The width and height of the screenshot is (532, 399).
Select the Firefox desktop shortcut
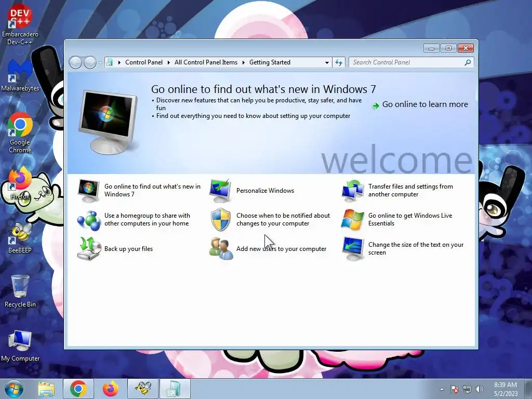click(x=20, y=183)
